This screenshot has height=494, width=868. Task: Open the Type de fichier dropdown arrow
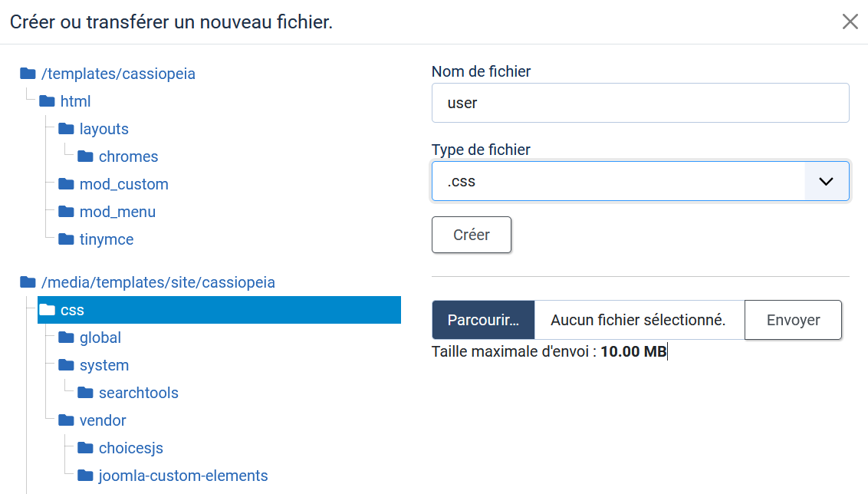point(826,181)
